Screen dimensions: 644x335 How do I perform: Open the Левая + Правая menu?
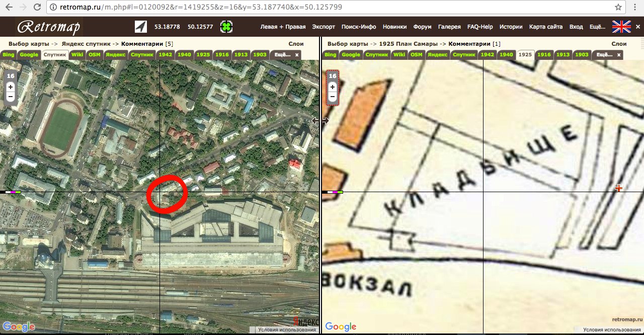(283, 27)
